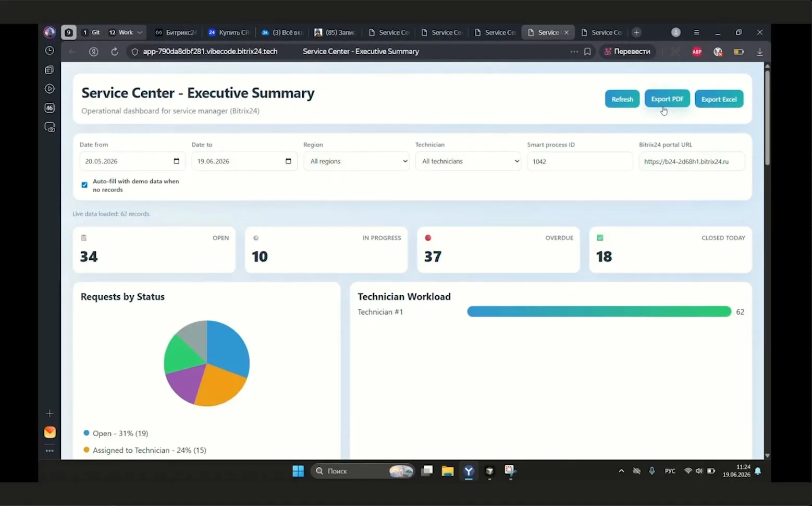812x506 pixels.
Task: Click the plus icon at sidebar bottom
Action: [x=50, y=414]
